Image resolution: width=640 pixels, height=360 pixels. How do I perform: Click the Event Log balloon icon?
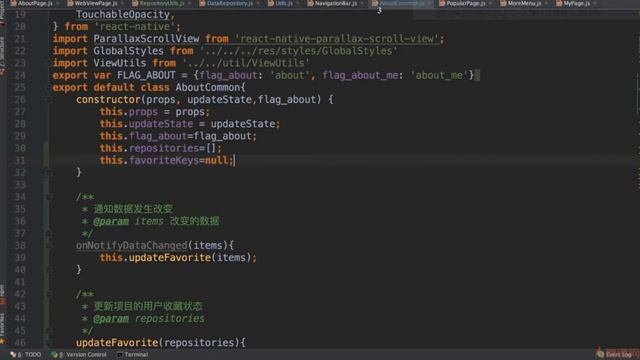[600, 354]
